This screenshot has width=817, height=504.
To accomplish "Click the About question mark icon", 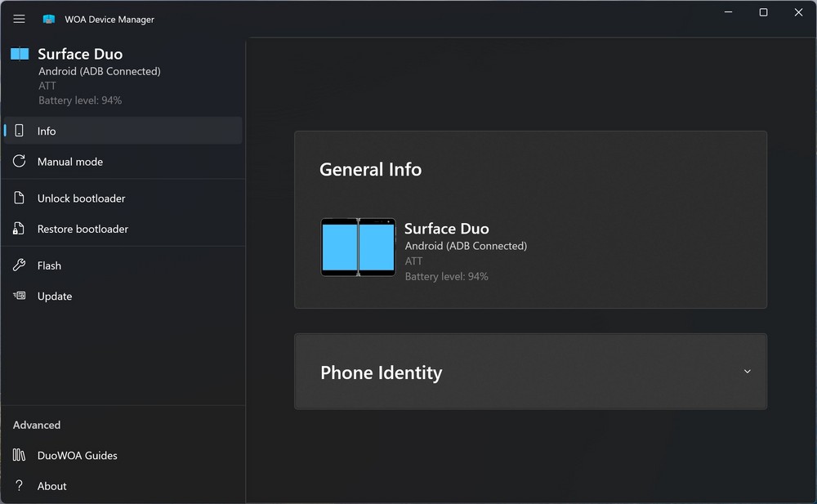I will (20, 486).
